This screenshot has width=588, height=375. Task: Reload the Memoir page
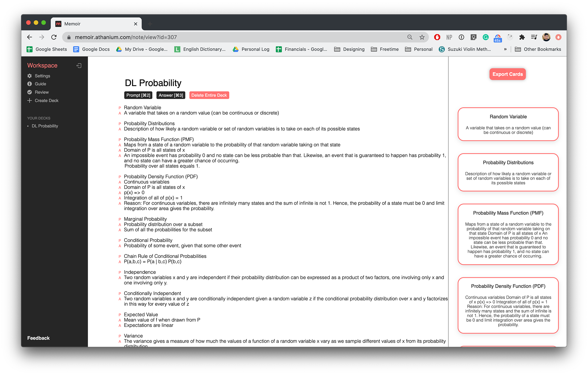coord(54,37)
